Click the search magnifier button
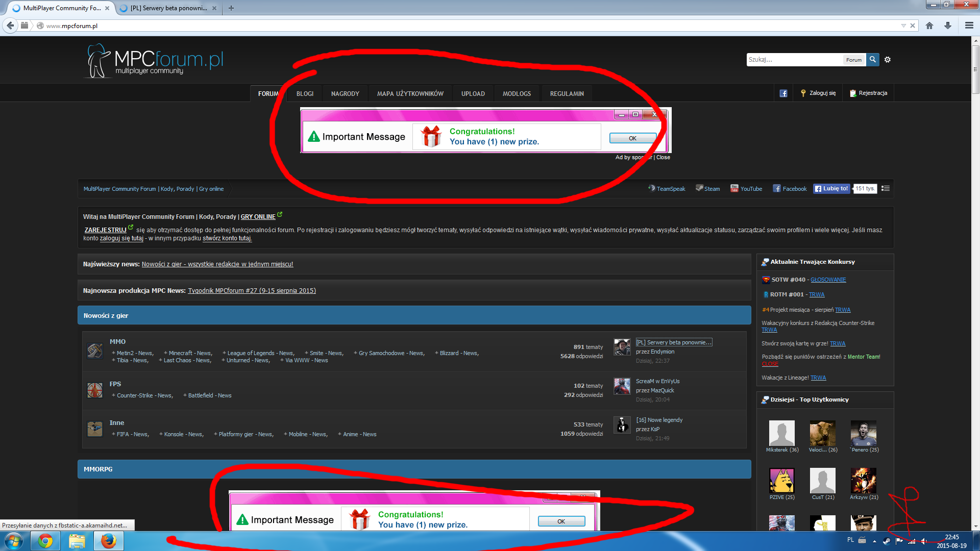This screenshot has height=551, width=980. pyautogui.click(x=873, y=60)
